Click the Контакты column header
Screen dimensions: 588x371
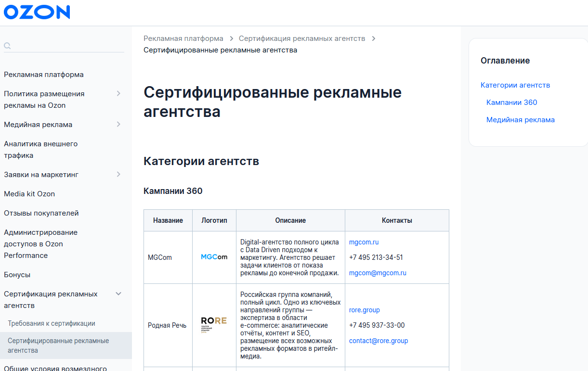[x=397, y=220]
